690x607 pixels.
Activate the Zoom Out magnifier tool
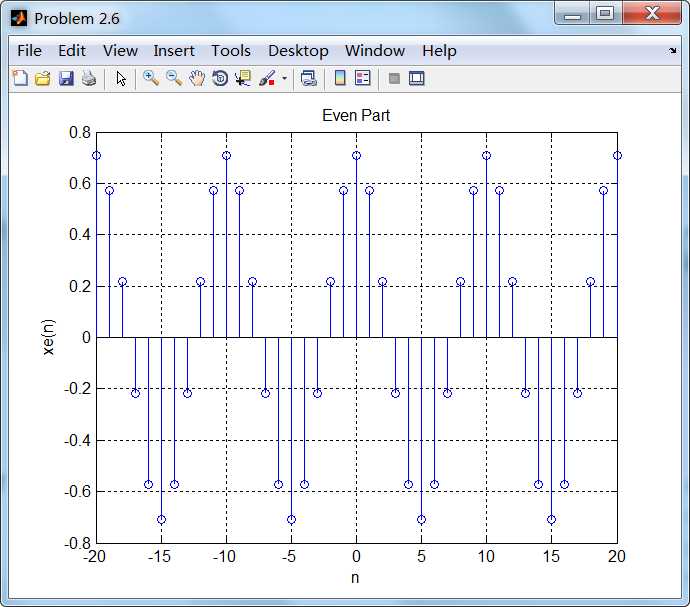(174, 78)
